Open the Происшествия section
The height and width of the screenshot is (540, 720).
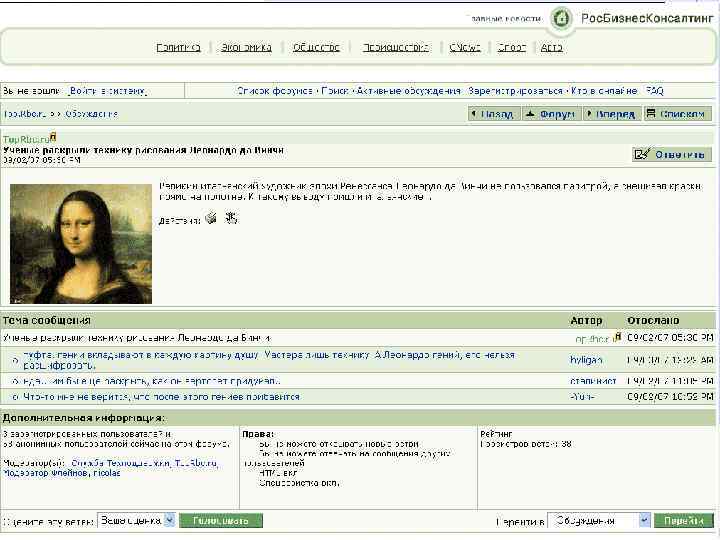click(x=395, y=47)
